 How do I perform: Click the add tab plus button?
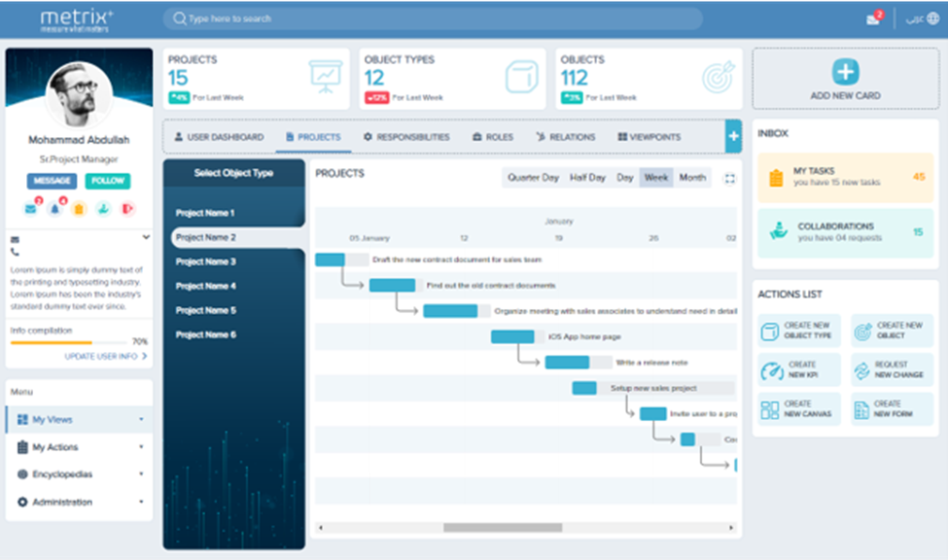(x=733, y=137)
